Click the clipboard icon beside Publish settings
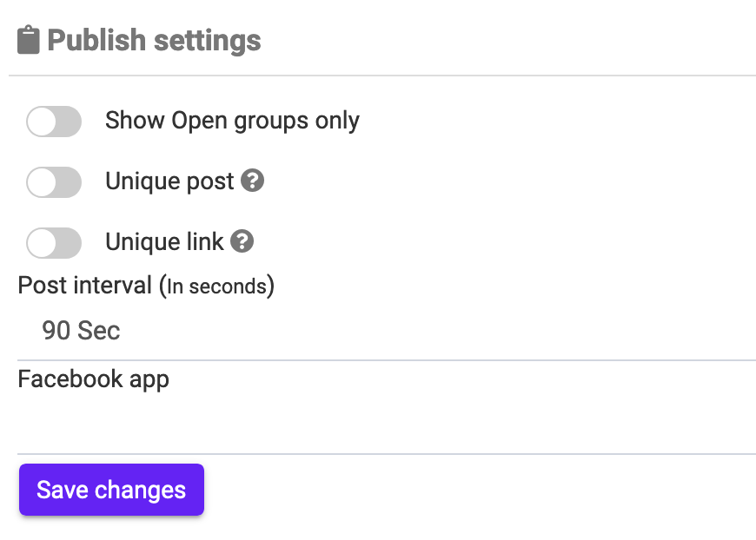 [x=29, y=40]
